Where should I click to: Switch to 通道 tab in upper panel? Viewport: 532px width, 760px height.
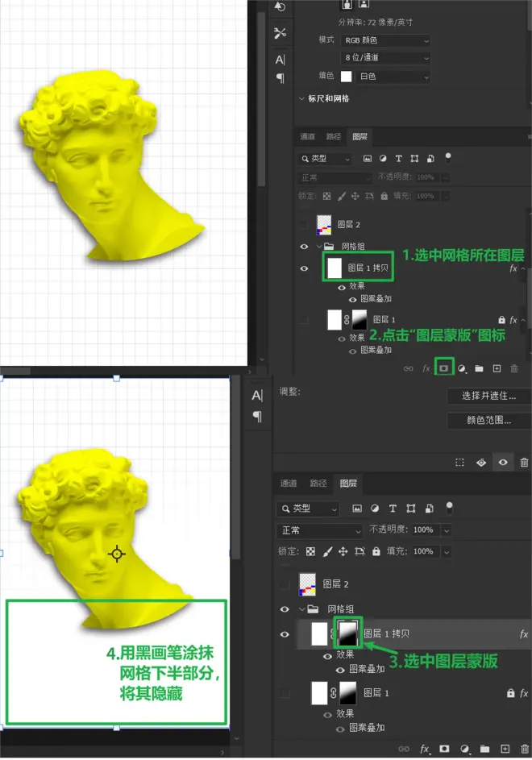pos(307,137)
